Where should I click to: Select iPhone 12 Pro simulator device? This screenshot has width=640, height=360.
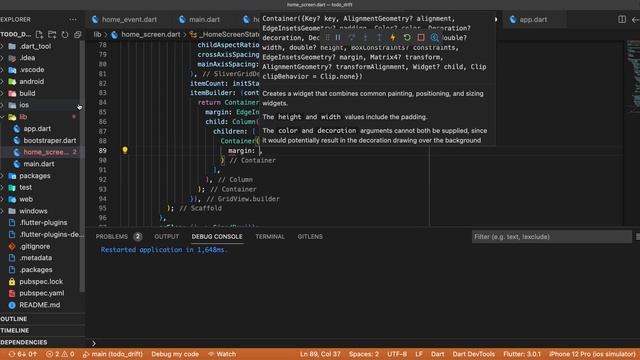tap(592, 354)
